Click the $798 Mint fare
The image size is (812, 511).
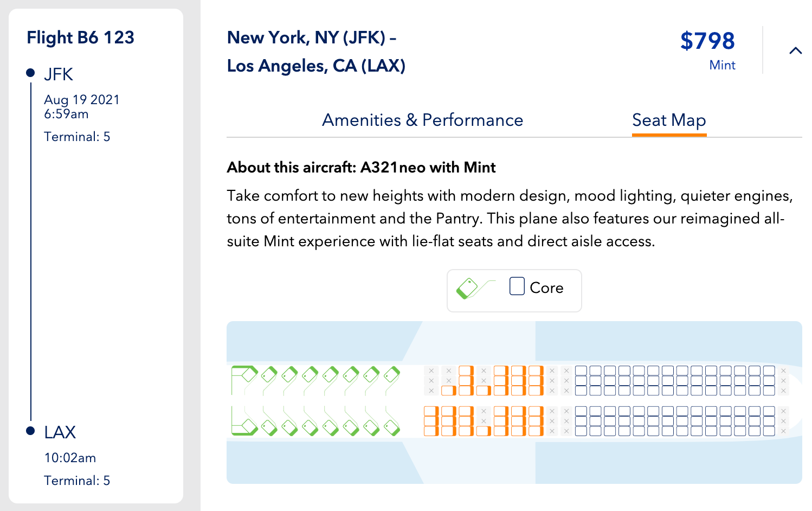(x=707, y=42)
